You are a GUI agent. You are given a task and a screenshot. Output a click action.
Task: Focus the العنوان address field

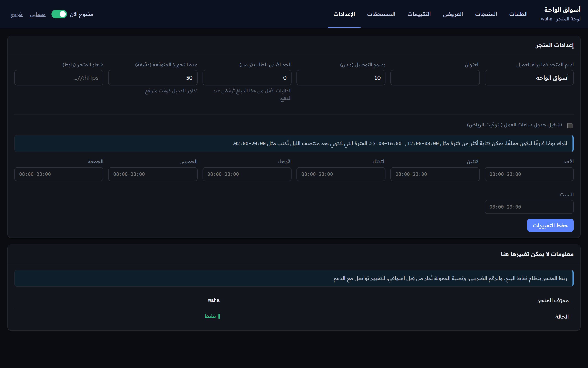click(x=435, y=78)
